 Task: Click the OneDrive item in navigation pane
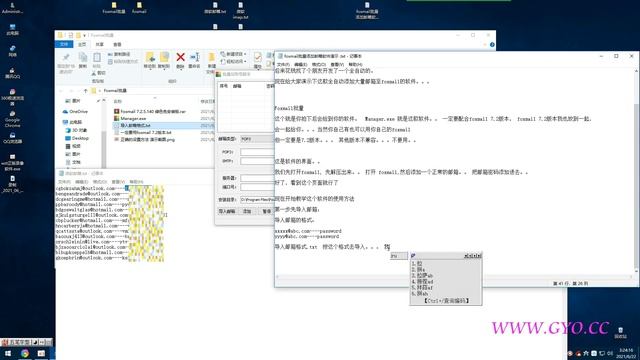[75, 111]
